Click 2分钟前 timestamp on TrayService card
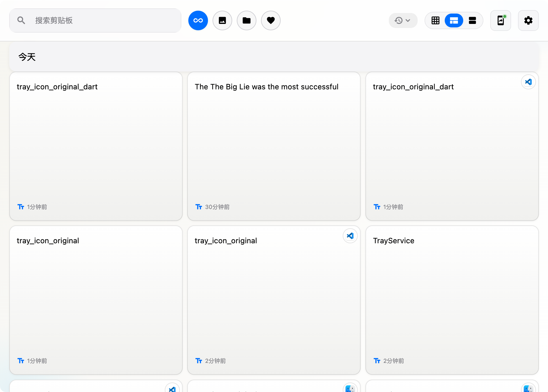548x392 pixels. coord(393,361)
